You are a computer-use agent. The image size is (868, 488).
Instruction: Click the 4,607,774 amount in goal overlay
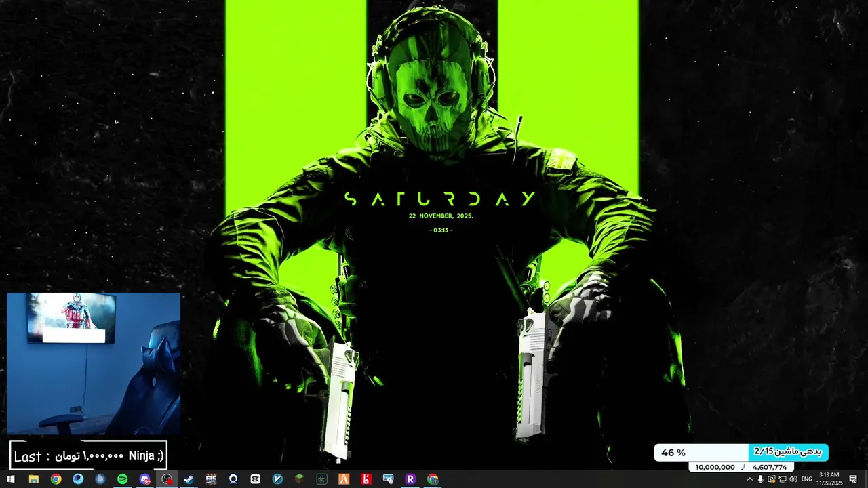coord(770,467)
